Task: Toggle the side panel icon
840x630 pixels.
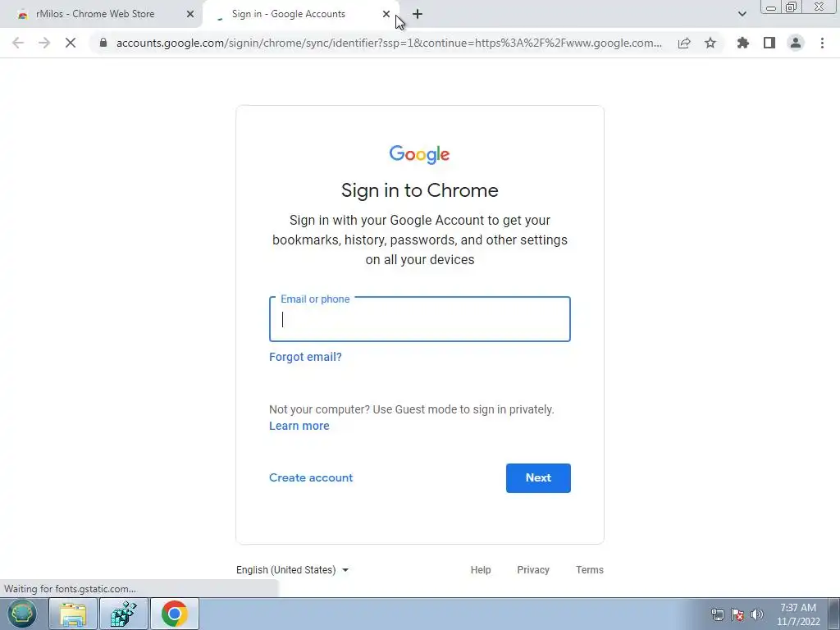Action: pyautogui.click(x=769, y=43)
